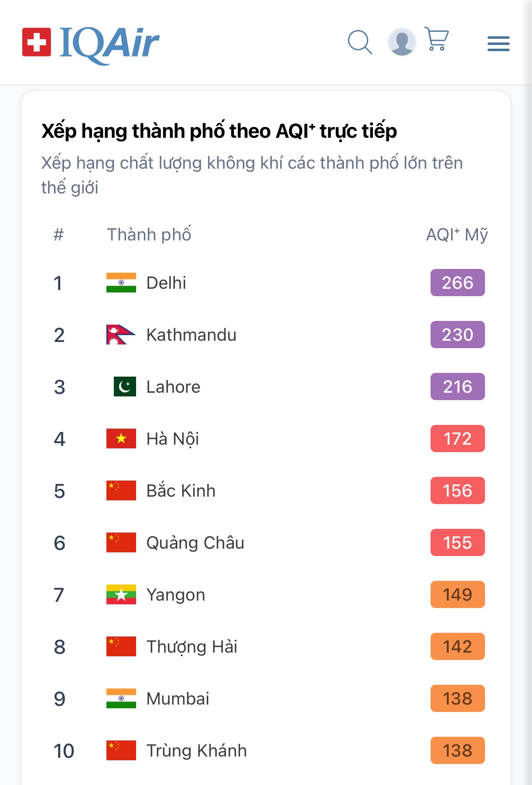The height and width of the screenshot is (785, 532).
Task: Open the shopping cart
Action: pos(436,39)
